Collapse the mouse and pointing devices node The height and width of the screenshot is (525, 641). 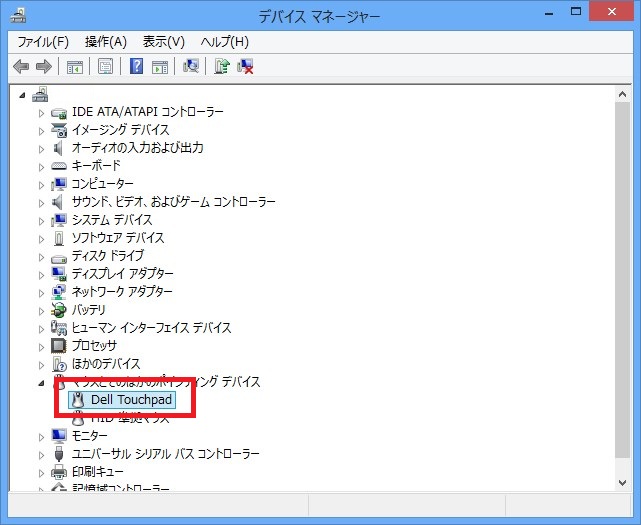click(x=41, y=384)
